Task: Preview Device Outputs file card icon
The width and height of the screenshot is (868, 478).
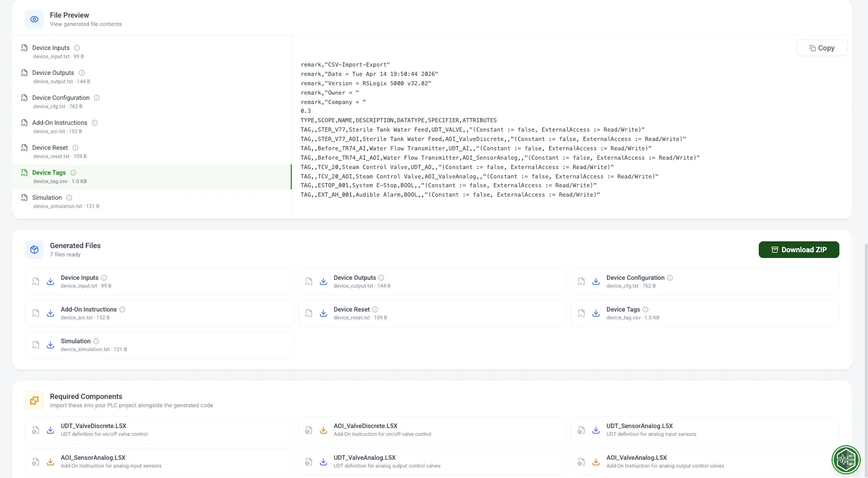Action: [309, 281]
